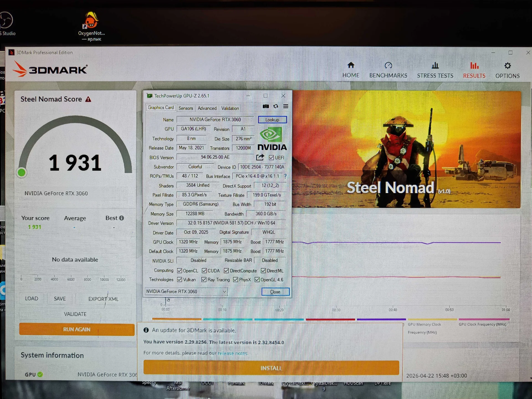532x399 pixels.
Task: Open the Options gear icon
Action: pyautogui.click(x=507, y=66)
